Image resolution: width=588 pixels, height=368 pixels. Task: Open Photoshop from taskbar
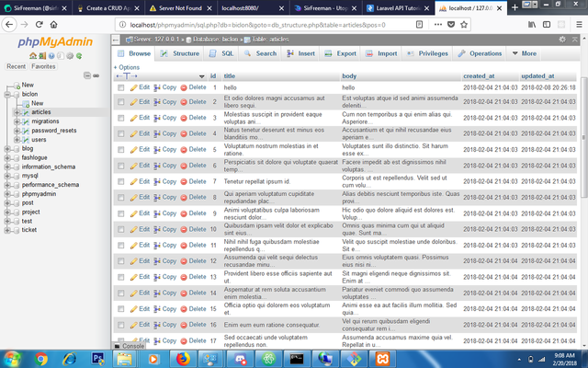pos(98,359)
